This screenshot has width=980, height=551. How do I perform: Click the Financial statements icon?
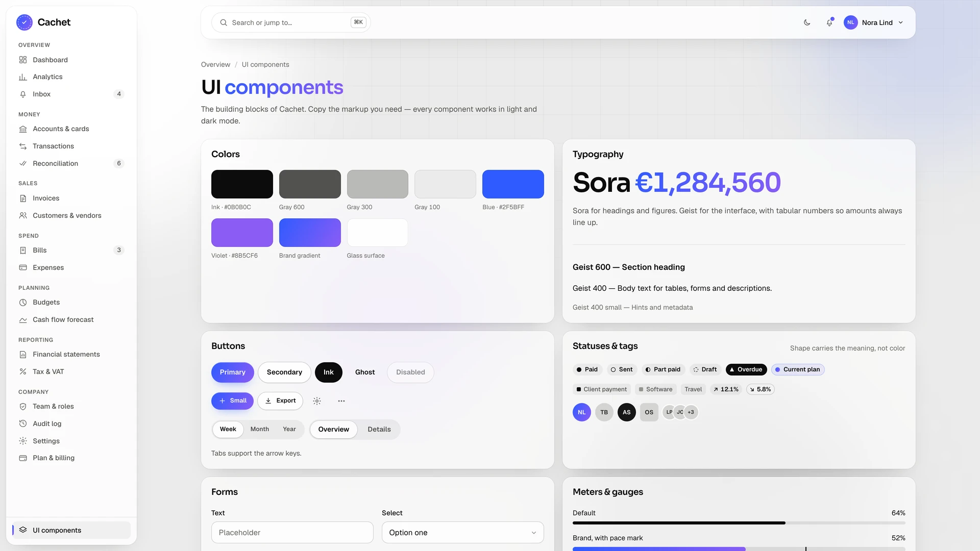[x=23, y=355]
